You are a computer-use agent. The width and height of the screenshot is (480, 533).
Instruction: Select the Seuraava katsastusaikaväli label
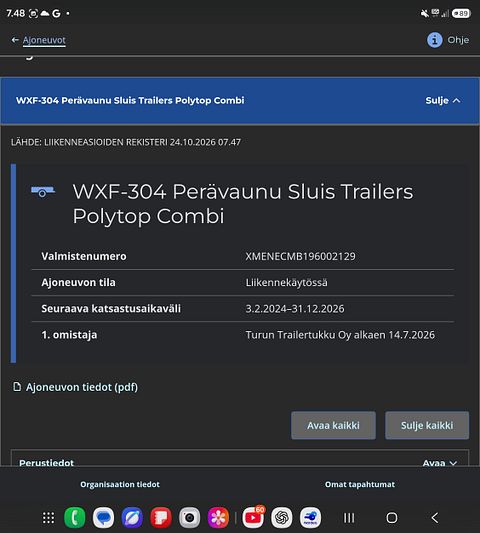[111, 309]
